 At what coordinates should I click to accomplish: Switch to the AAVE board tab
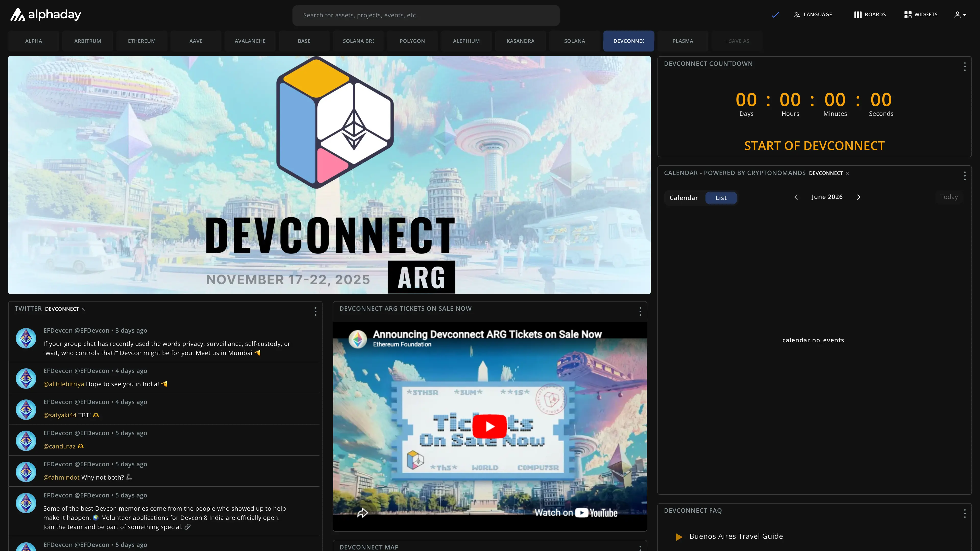point(196,41)
